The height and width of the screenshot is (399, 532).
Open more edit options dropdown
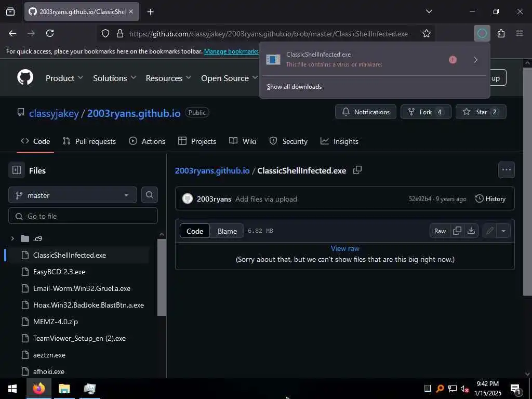503,231
